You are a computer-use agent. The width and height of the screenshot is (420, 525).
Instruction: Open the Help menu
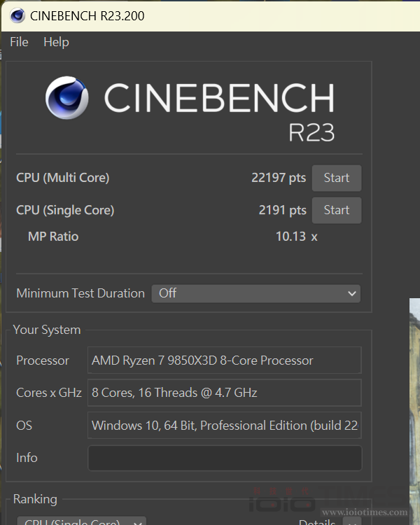[x=56, y=42]
